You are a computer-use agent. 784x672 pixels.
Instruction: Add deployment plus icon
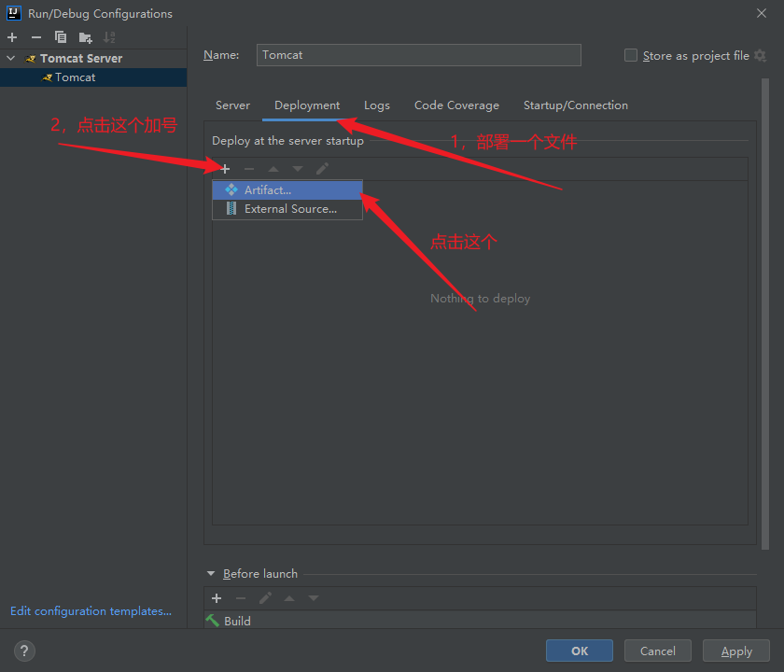[225, 169]
